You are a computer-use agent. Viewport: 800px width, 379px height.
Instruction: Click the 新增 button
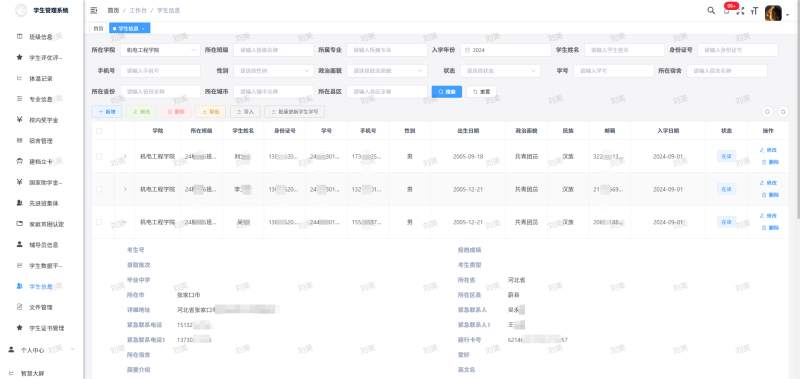107,112
